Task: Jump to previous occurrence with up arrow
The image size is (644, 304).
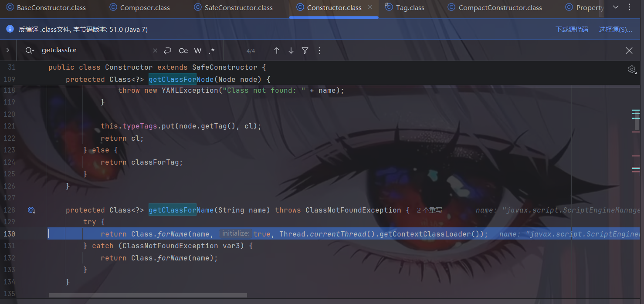Action: tap(277, 51)
